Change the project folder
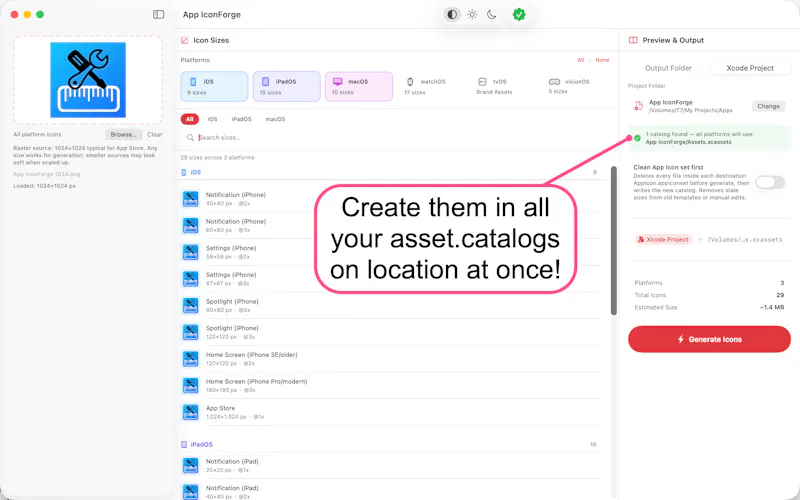This screenshot has width=800, height=500. (x=768, y=106)
